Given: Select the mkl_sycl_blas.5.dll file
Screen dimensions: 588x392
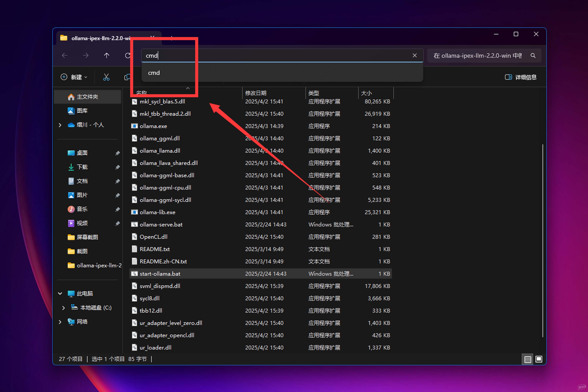Looking at the screenshot, I should coord(261,101).
